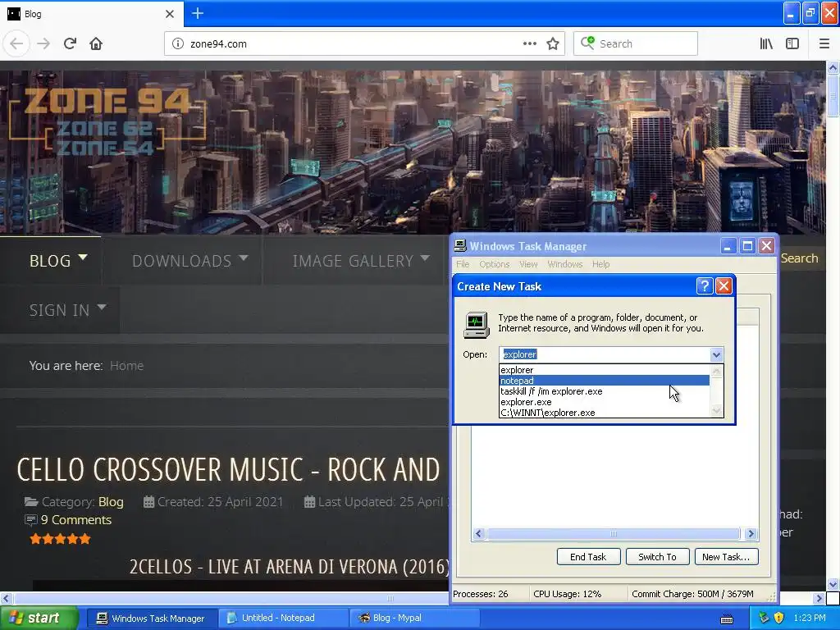
Task: Click the browser Search box
Action: 636,44
